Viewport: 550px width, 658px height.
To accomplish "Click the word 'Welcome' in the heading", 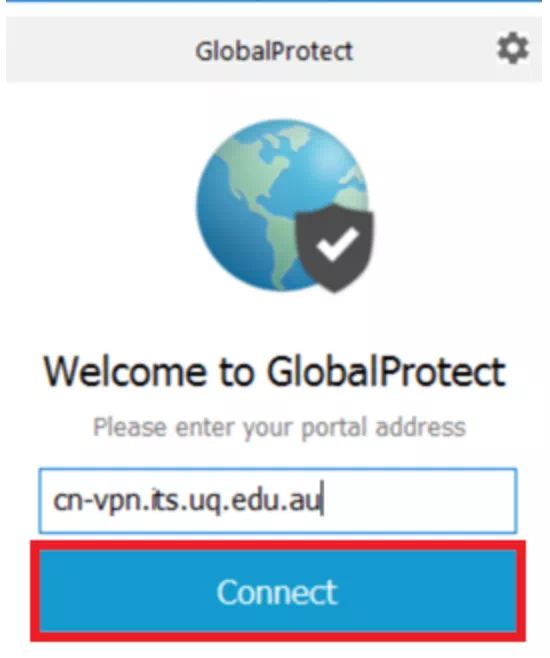I will click(125, 371).
